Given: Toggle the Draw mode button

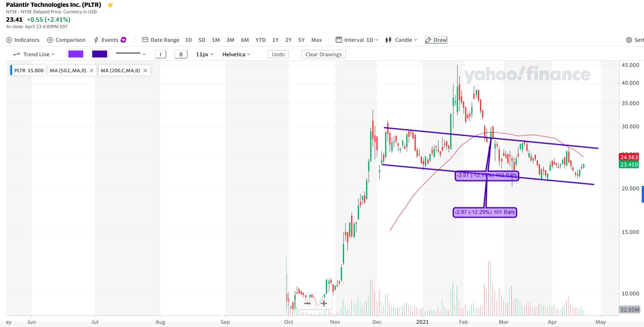Looking at the screenshot, I should [436, 40].
